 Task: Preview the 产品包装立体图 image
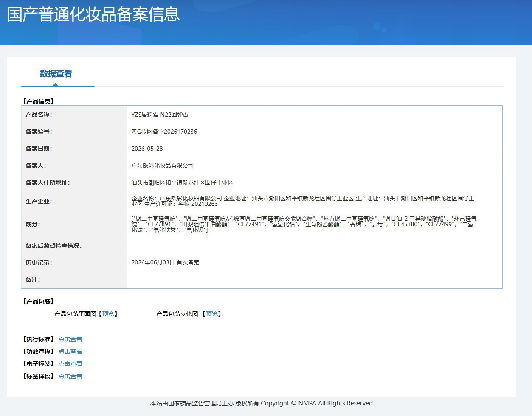coord(211,314)
